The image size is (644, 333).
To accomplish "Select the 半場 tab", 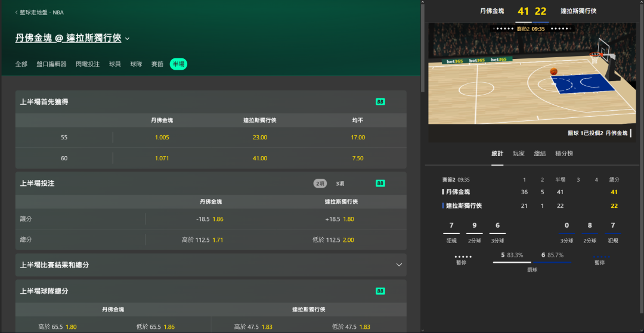I will point(179,64).
